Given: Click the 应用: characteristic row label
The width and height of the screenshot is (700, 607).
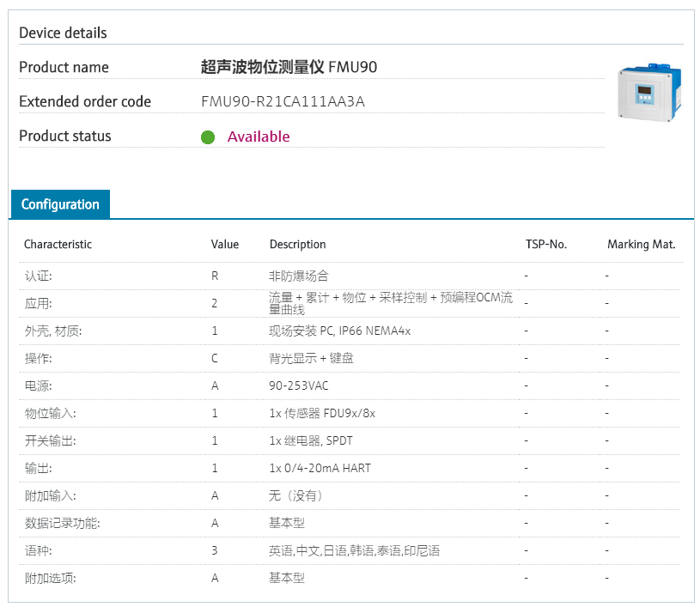Looking at the screenshot, I should (x=39, y=304).
